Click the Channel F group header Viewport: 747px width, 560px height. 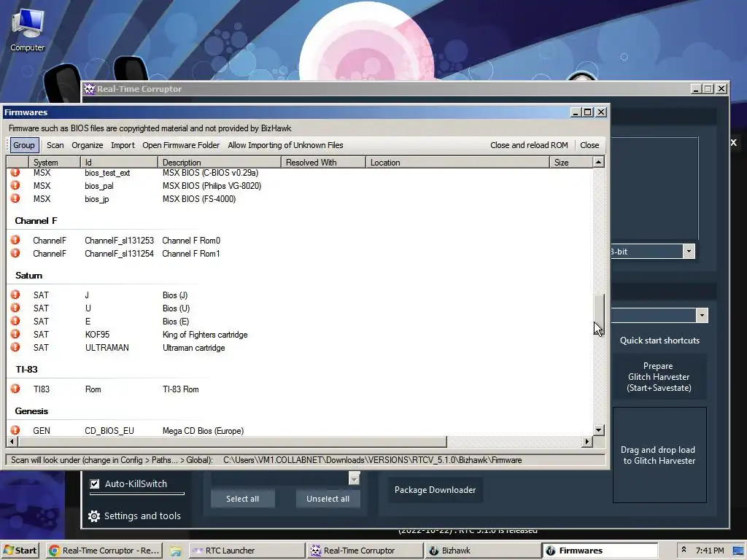pos(36,220)
